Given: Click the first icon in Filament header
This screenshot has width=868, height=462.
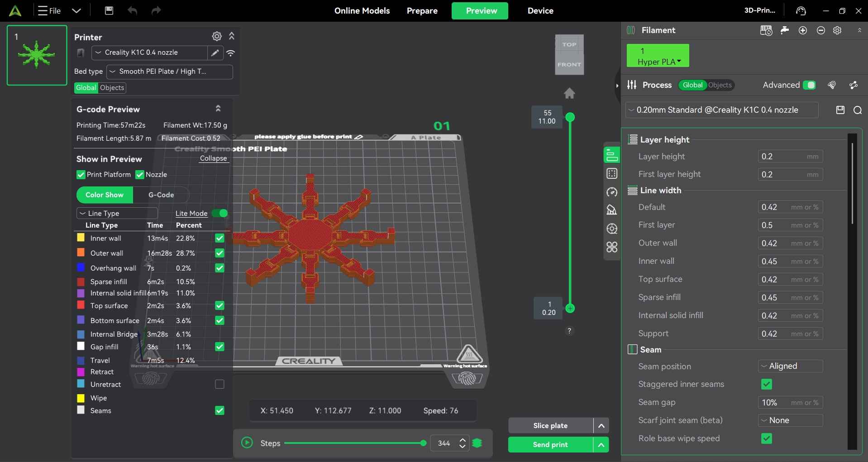Looking at the screenshot, I should (766, 30).
